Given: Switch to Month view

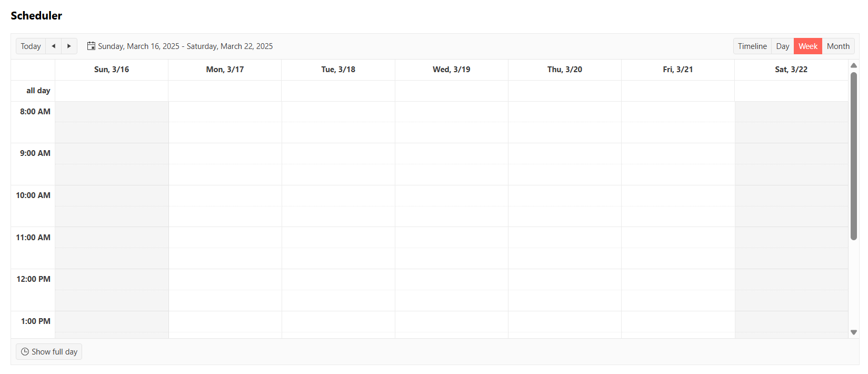Looking at the screenshot, I should (x=838, y=46).
